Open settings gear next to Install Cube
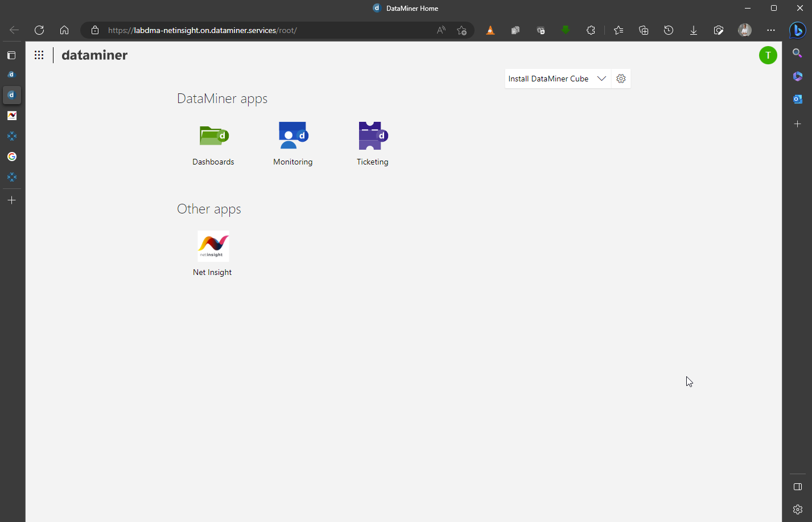 pos(621,79)
